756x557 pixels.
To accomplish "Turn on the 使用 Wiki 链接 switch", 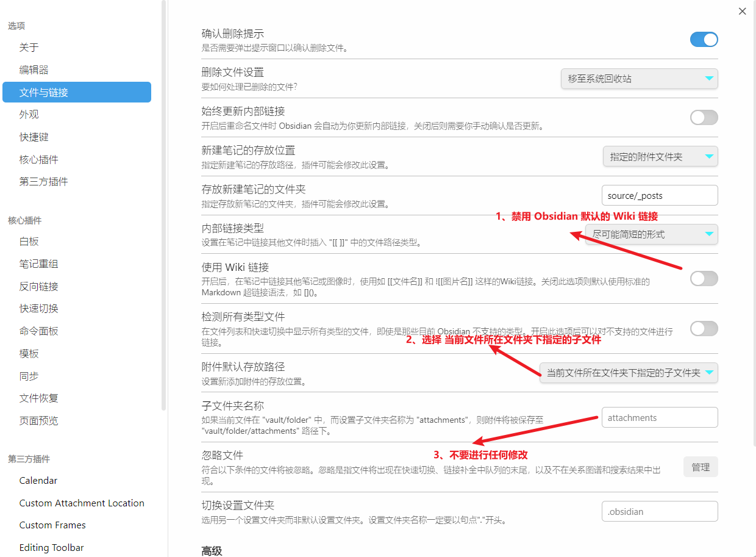I will tap(704, 279).
